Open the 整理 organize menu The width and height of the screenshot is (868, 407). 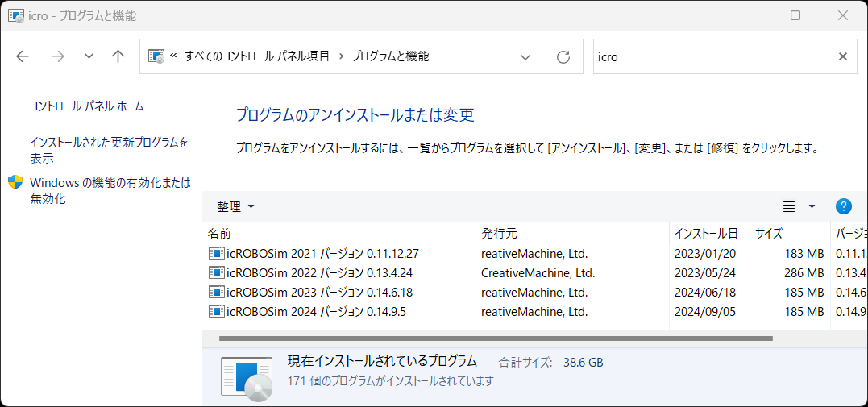[235, 207]
